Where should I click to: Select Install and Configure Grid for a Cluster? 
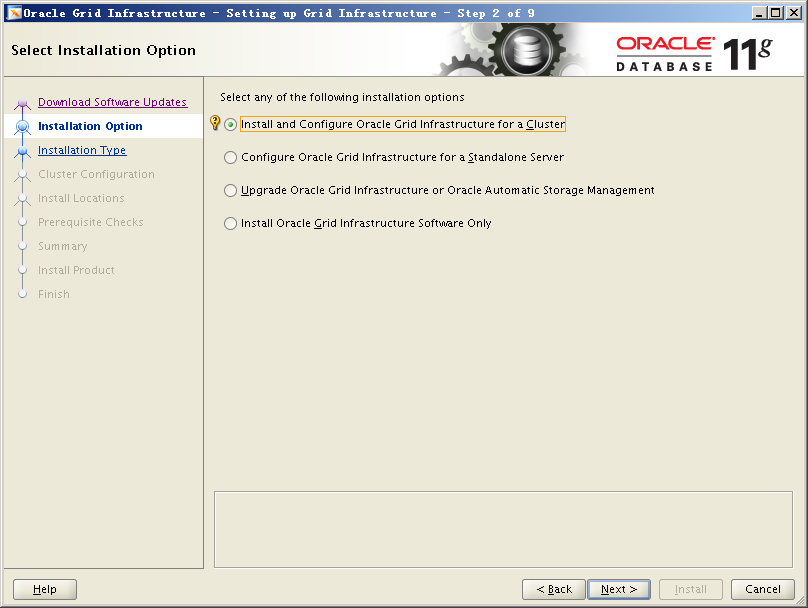click(231, 125)
